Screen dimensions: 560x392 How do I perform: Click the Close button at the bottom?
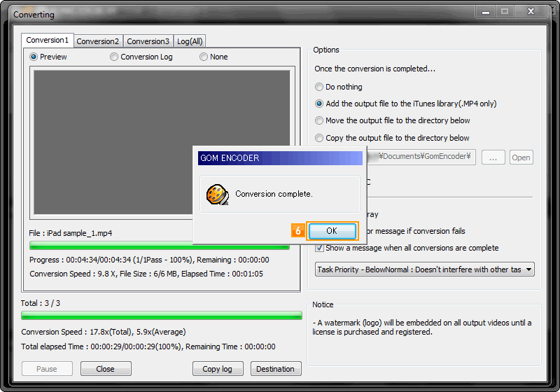pos(106,369)
